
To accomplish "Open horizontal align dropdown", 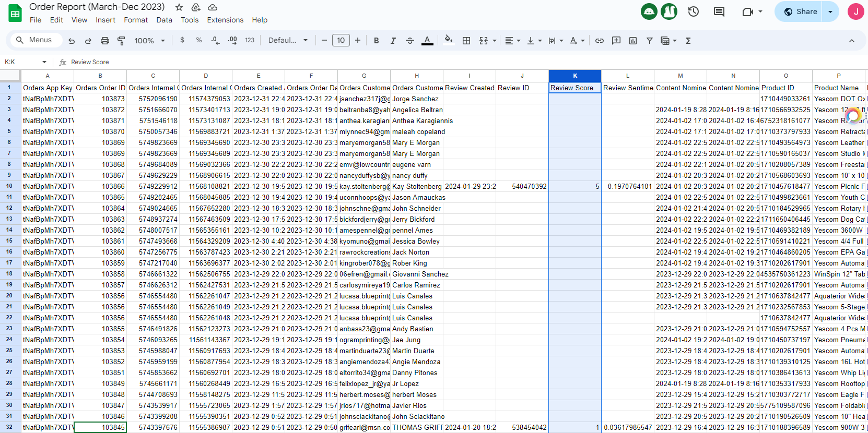I will tap(513, 40).
